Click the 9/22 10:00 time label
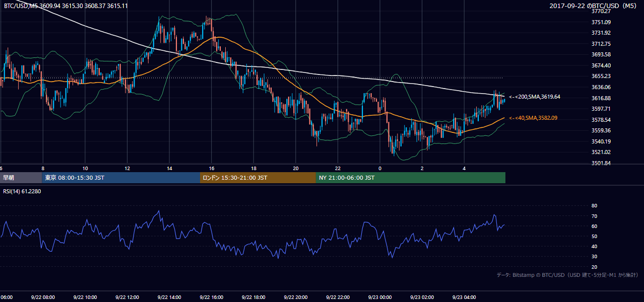This screenshot has height=302, width=644. (x=85, y=297)
